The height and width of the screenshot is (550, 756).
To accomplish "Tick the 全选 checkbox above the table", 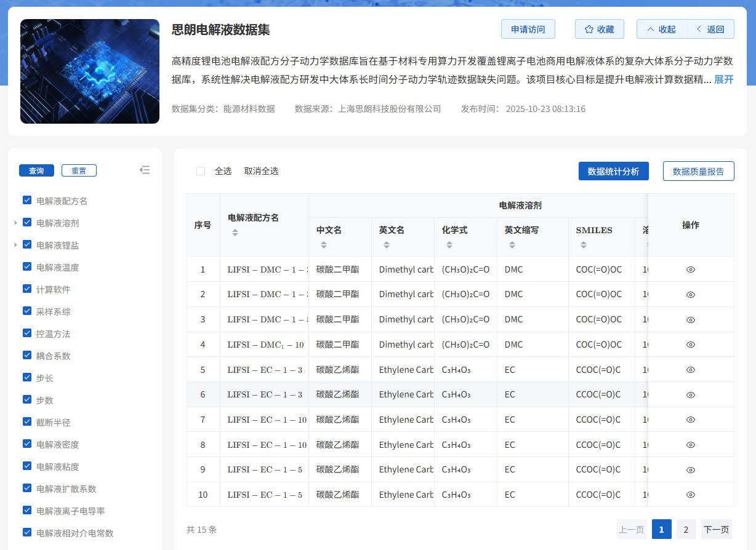I will [x=200, y=171].
